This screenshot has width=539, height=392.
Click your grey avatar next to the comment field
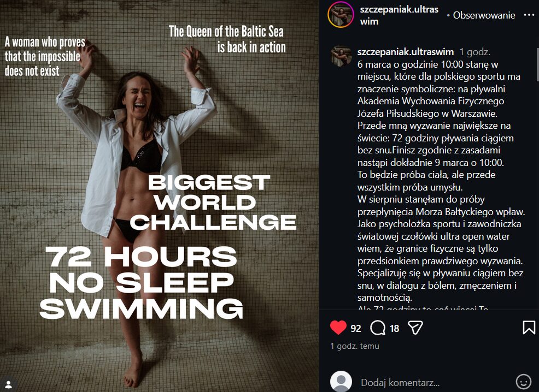coord(341,381)
